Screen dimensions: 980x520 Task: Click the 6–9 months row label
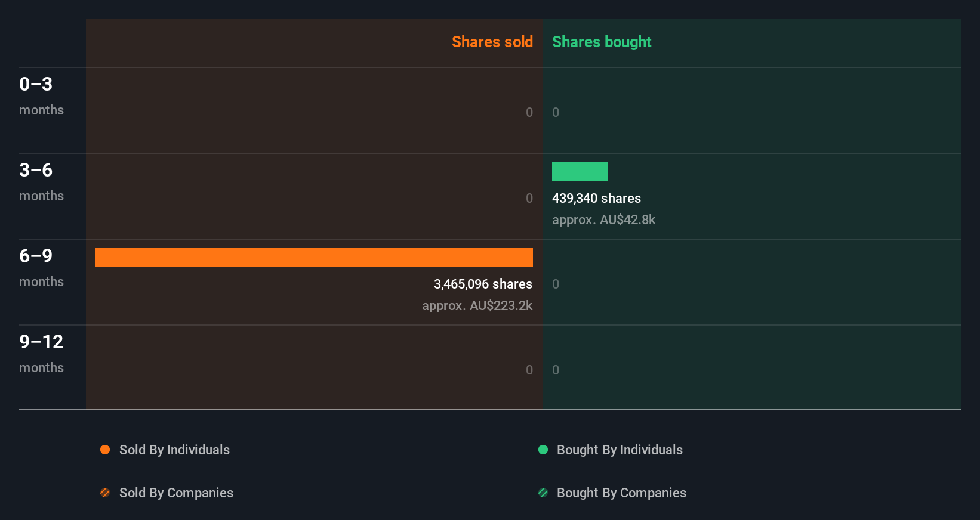point(41,267)
